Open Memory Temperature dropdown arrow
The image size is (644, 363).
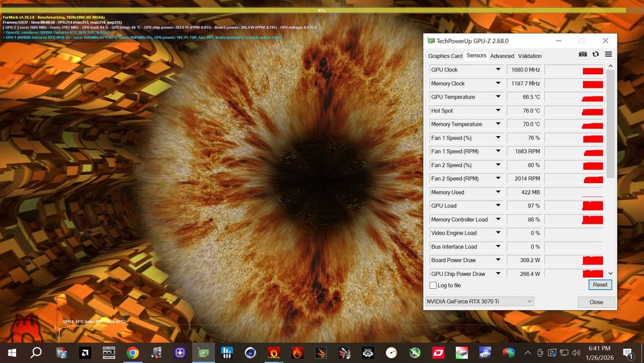(x=498, y=124)
